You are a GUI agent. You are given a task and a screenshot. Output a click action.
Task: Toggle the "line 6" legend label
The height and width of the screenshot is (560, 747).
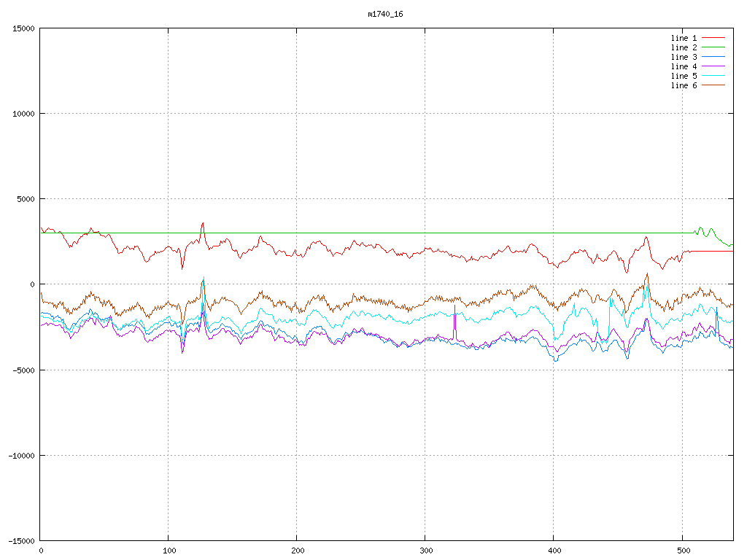pyautogui.click(x=684, y=85)
